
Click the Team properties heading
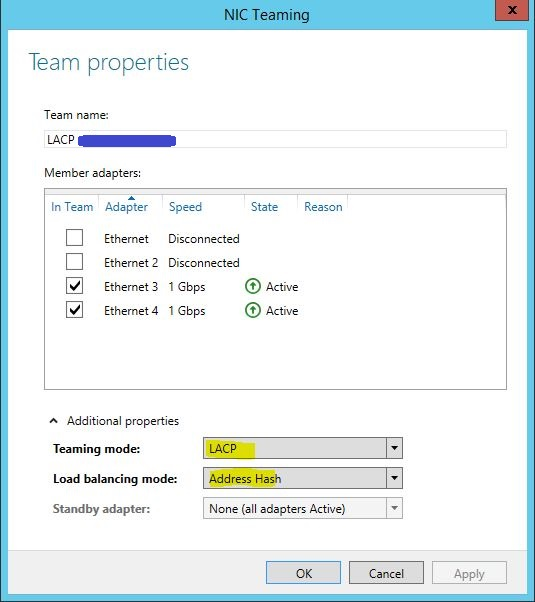click(x=109, y=63)
